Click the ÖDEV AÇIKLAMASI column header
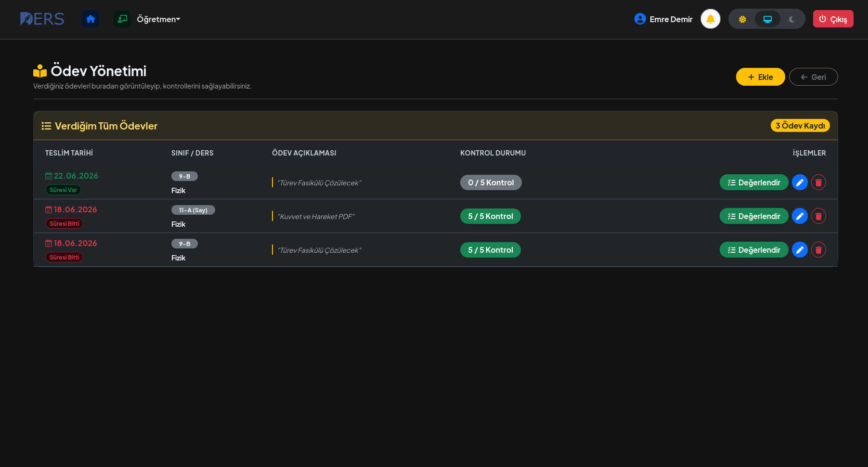 [304, 153]
